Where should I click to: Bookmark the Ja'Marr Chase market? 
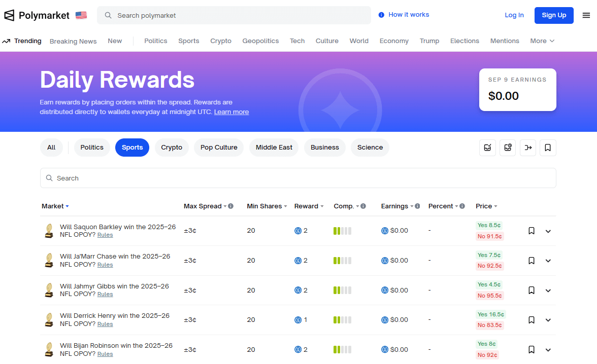532,261
